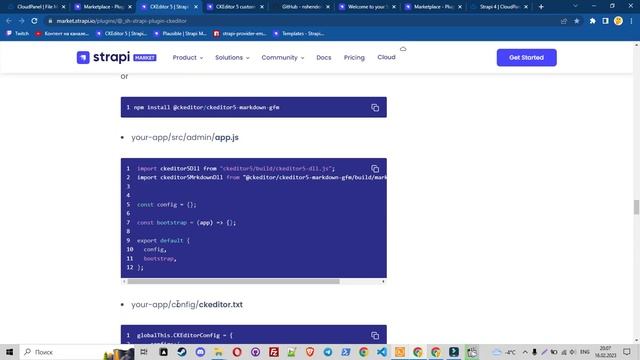
Task: Reload the current page
Action: 34,21
